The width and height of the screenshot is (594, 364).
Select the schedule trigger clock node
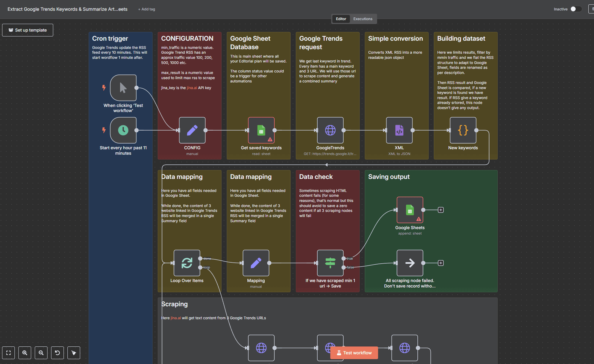[123, 130]
